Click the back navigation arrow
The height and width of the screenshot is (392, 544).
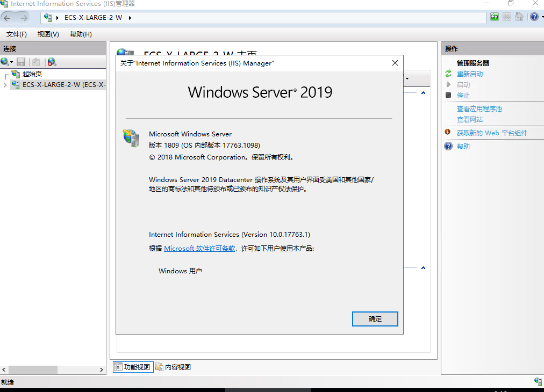(7, 18)
